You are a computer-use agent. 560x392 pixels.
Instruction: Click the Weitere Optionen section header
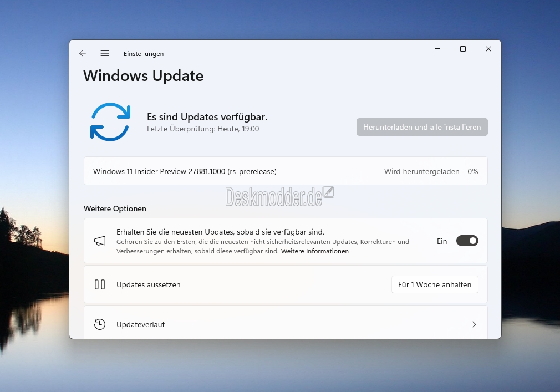pyautogui.click(x=115, y=208)
